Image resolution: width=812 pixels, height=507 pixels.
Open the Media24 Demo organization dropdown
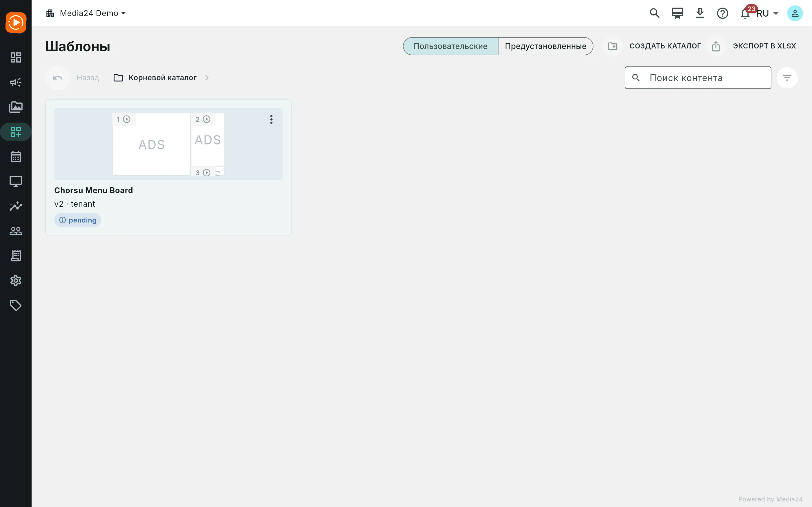(86, 14)
